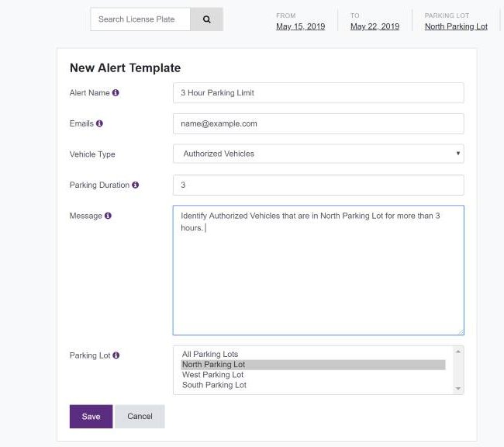
Task: Click the parking lot list scroll up arrow
Action: [x=458, y=352]
